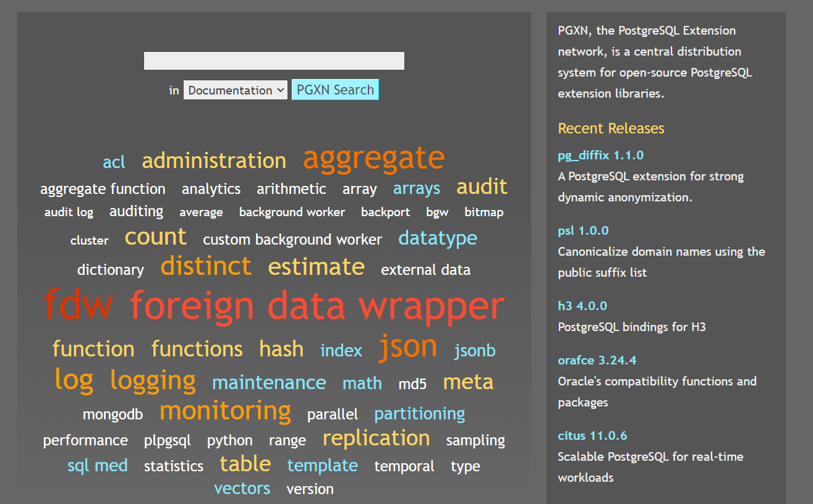Open the template tag
Image resolution: width=813 pixels, height=504 pixels.
[x=322, y=466]
